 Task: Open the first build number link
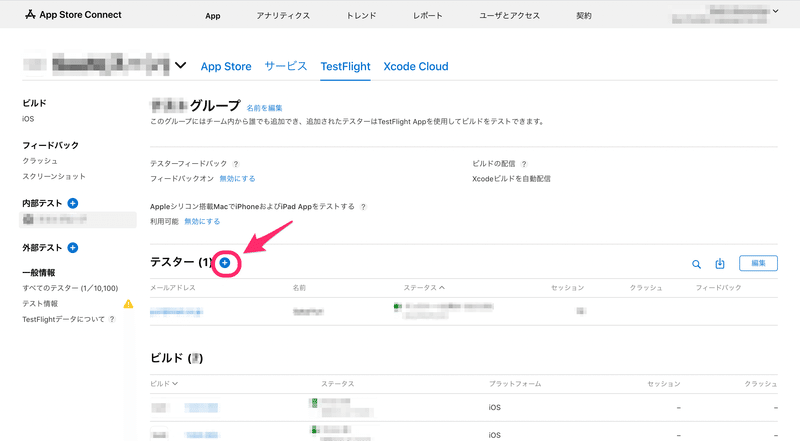pos(201,407)
